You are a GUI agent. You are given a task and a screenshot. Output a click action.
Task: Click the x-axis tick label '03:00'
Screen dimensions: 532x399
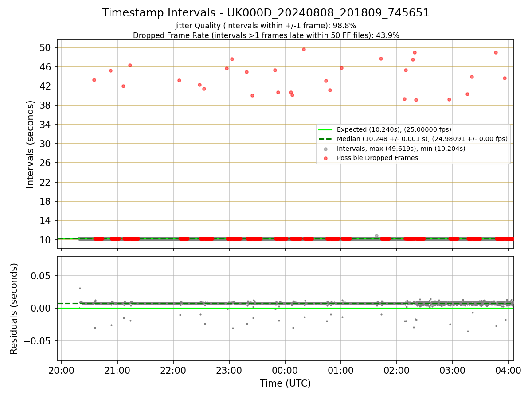click(x=453, y=370)
